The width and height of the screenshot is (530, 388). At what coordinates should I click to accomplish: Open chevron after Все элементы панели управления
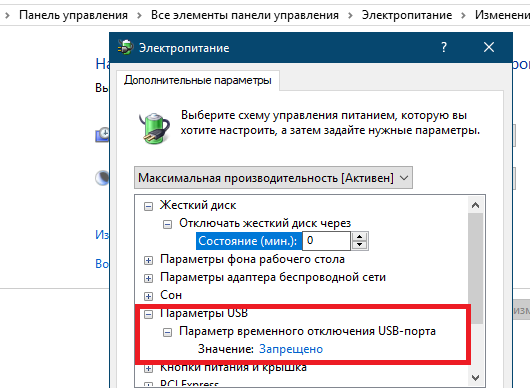click(x=350, y=15)
